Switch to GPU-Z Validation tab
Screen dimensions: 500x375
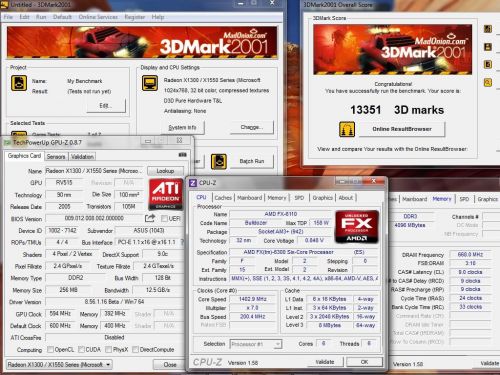coord(82,156)
